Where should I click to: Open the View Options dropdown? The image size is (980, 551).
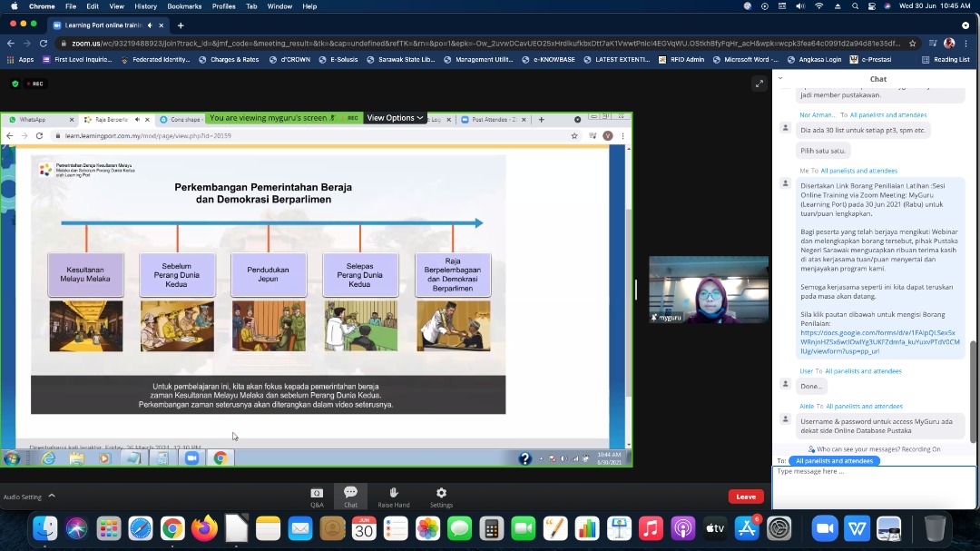pyautogui.click(x=395, y=118)
